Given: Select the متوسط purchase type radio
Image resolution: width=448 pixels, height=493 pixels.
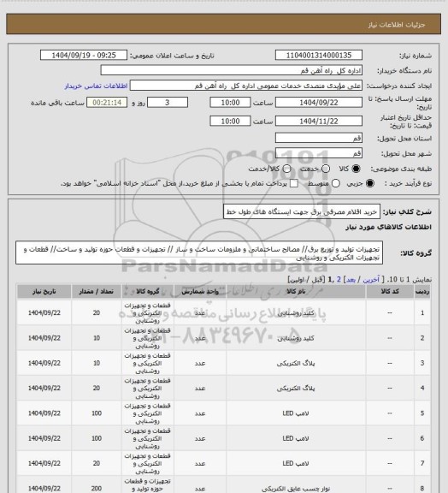Looking at the screenshot, I should pyautogui.click(x=335, y=183).
